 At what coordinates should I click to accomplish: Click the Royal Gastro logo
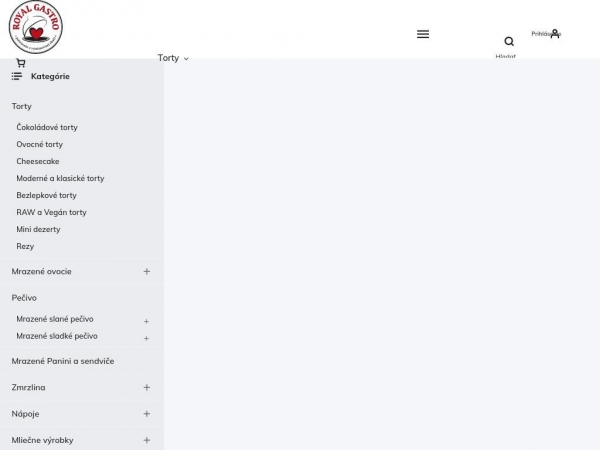[x=36, y=27]
